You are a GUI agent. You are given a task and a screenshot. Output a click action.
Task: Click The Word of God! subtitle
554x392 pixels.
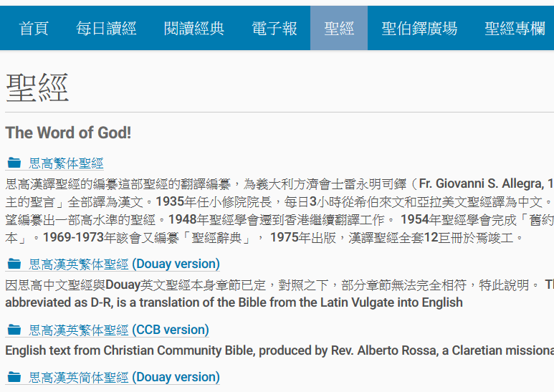pyautogui.click(x=68, y=133)
